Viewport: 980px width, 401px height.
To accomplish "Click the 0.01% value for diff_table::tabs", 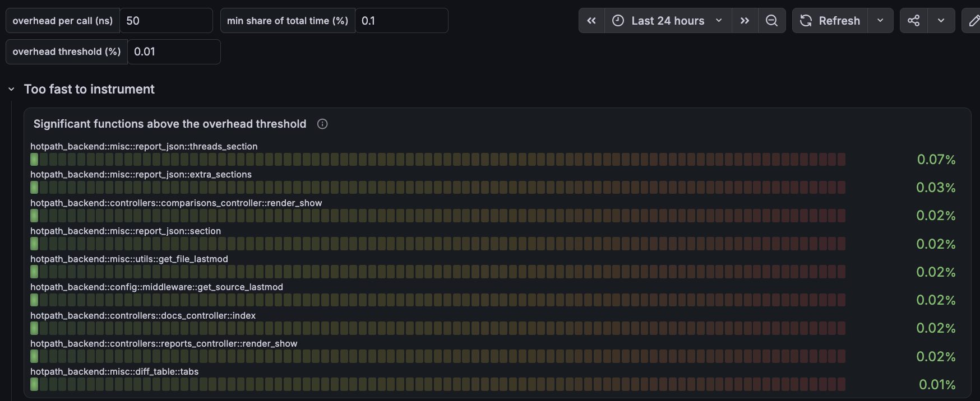I will [937, 385].
